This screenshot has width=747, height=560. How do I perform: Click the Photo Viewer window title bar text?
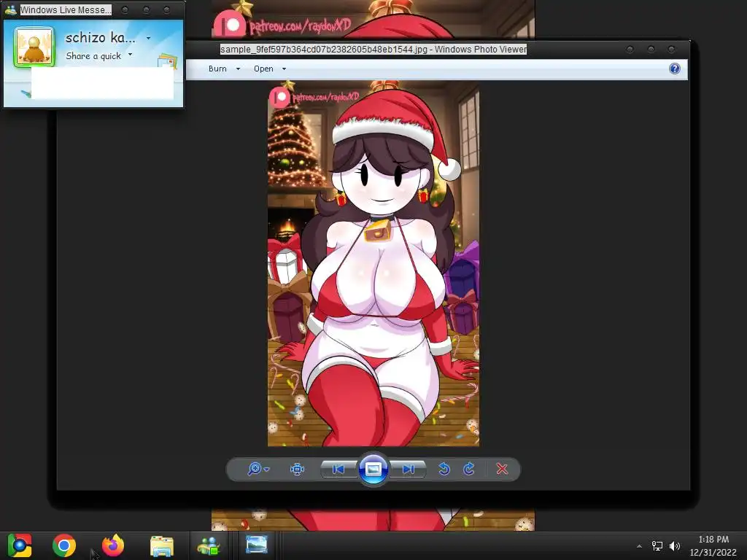[373, 49]
